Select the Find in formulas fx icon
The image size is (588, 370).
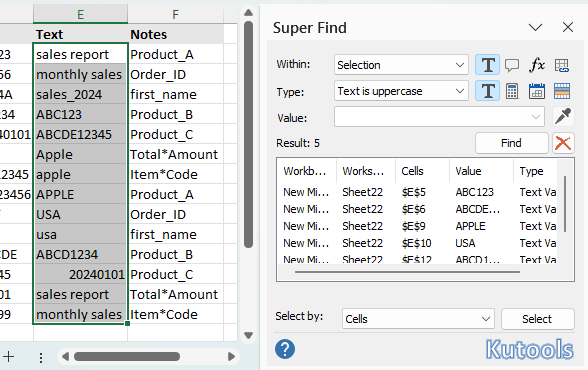point(537,65)
